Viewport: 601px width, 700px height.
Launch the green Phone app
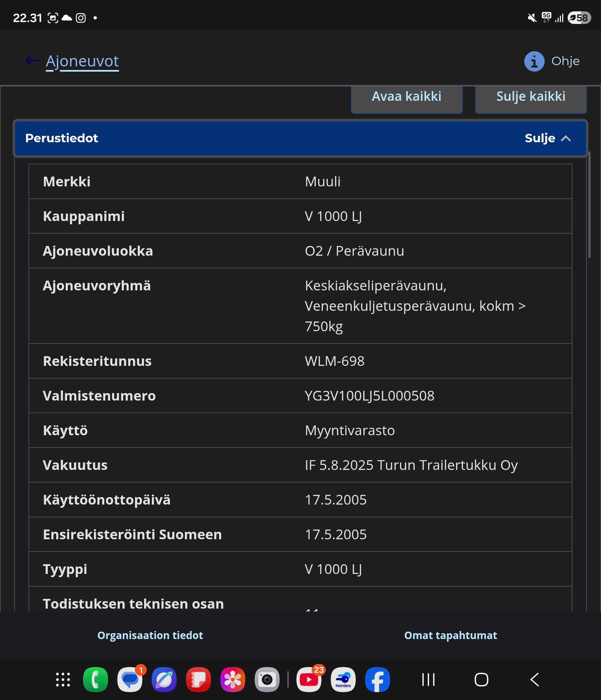96,680
